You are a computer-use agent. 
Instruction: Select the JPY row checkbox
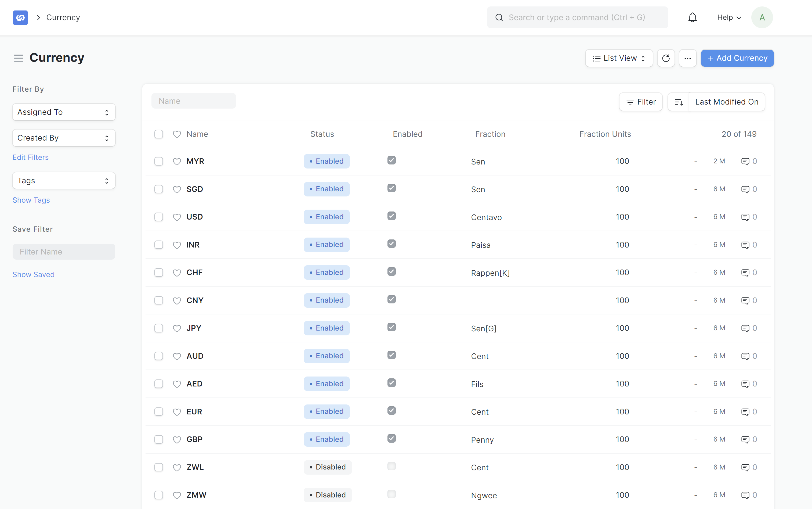click(159, 328)
